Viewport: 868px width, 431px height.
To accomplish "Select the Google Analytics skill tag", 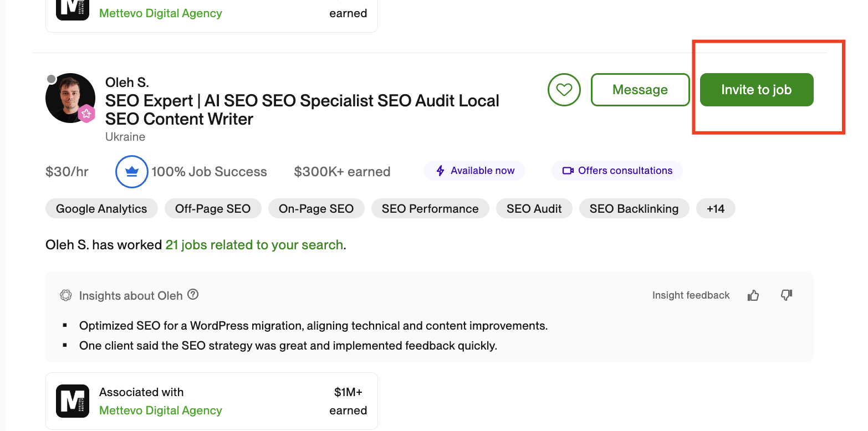I will pos(101,209).
